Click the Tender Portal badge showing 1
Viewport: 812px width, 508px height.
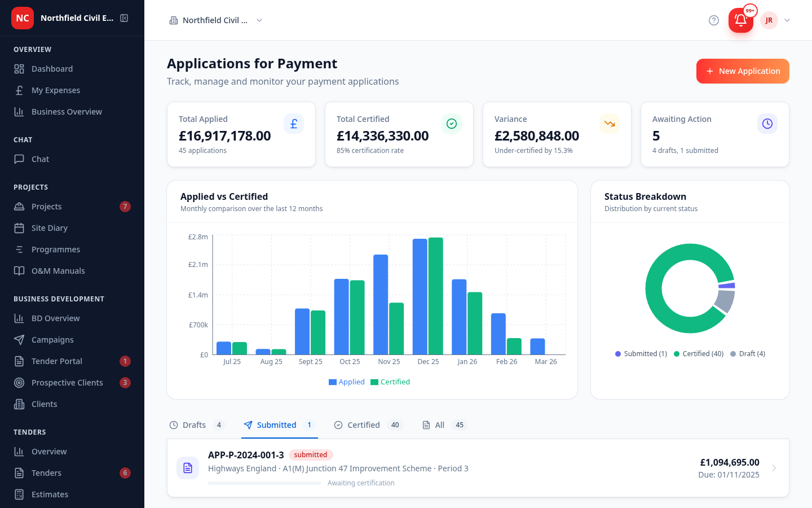click(125, 361)
